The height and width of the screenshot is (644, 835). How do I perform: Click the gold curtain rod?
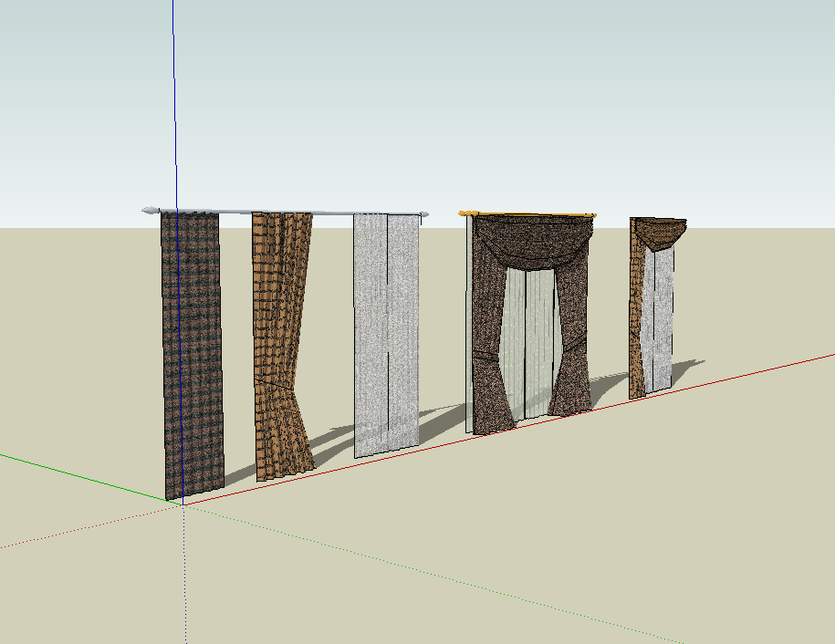(527, 214)
